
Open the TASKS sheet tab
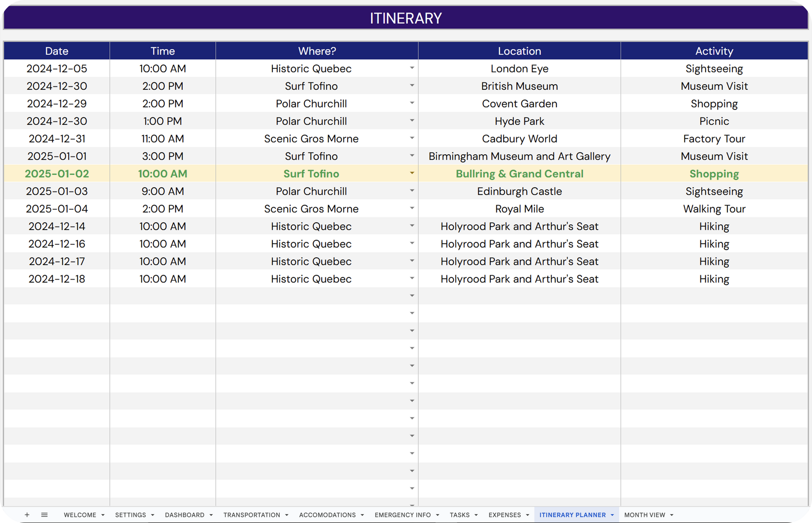(460, 515)
